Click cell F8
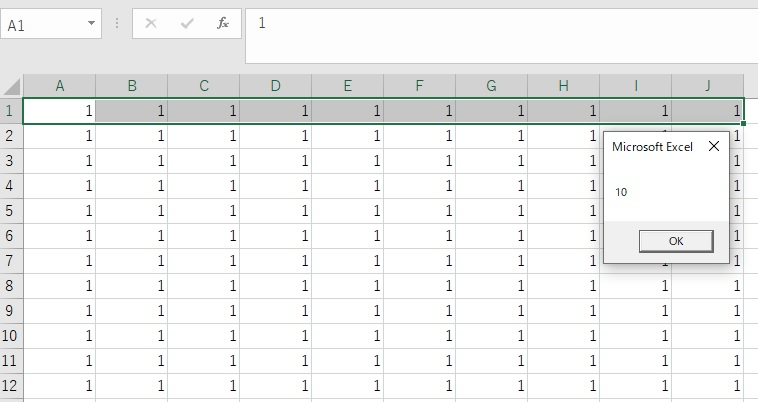 [420, 285]
